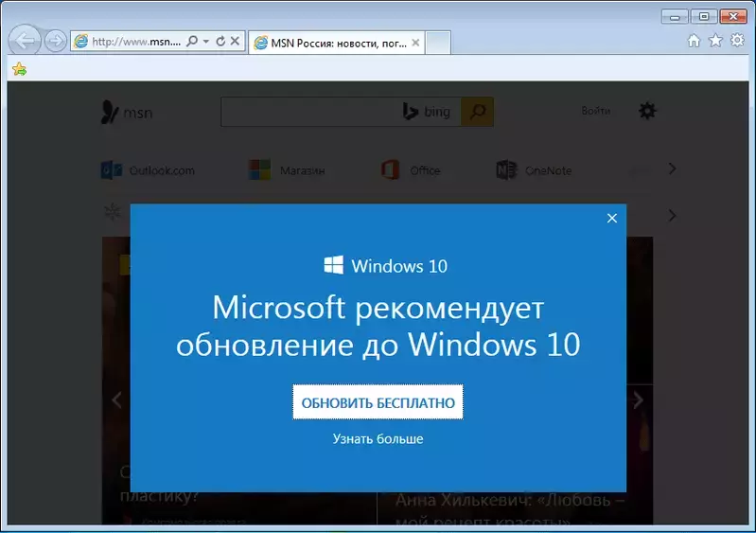
Task: Click the Войти sign-in link
Action: click(595, 111)
